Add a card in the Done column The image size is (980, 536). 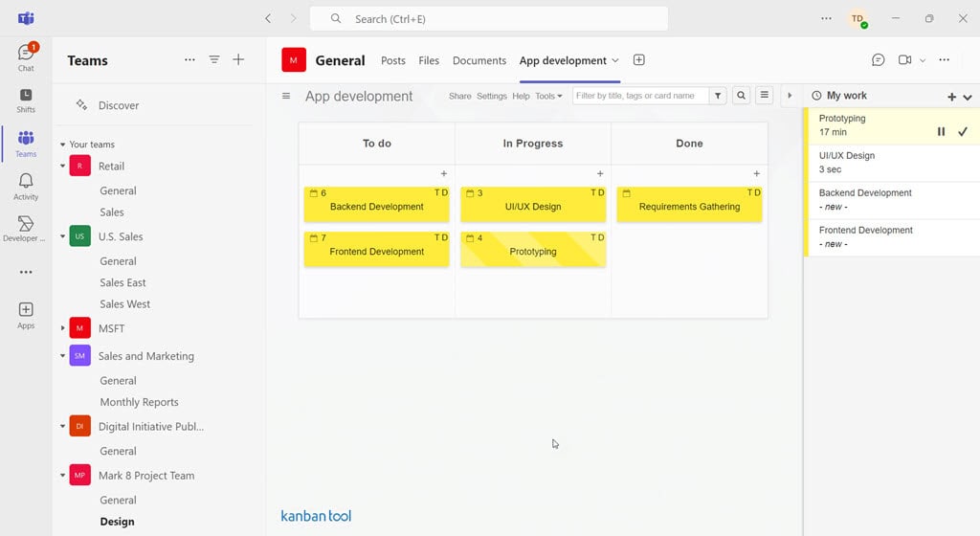click(x=756, y=173)
